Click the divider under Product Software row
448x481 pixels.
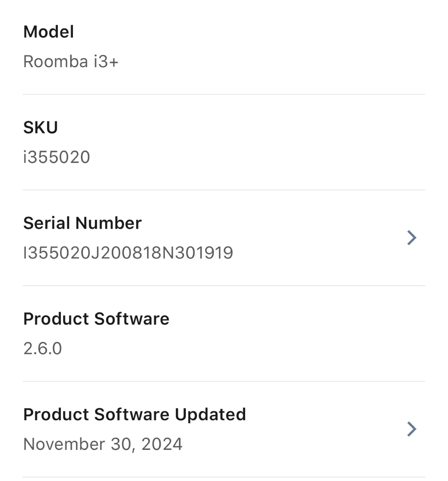coord(224,381)
